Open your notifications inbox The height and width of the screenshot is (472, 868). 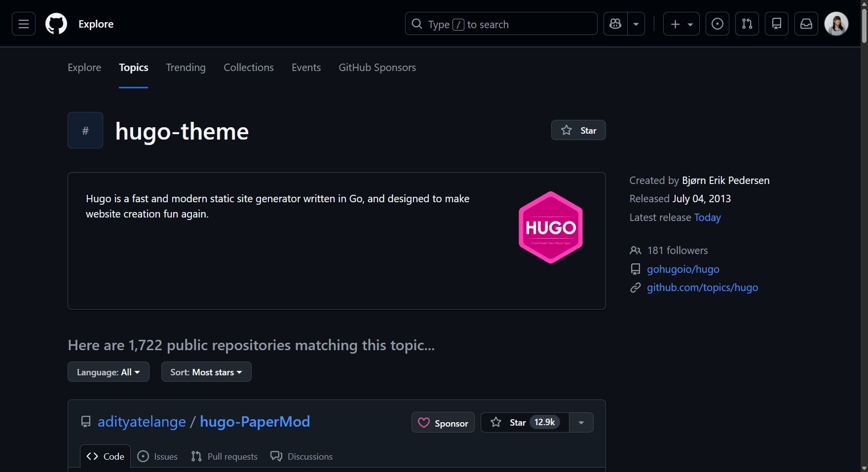click(x=806, y=23)
